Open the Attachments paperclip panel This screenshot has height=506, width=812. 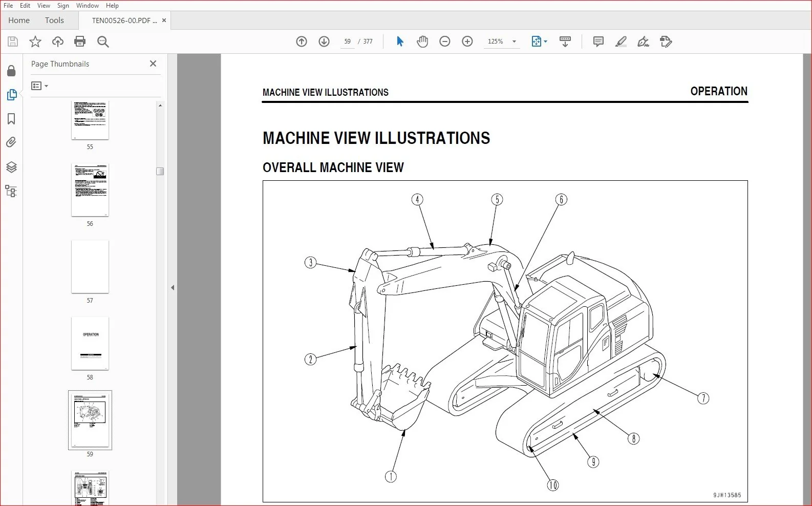tap(11, 142)
